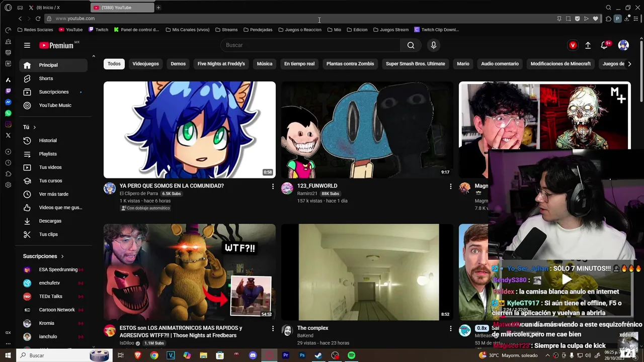Viewport: 644px width, 362px height.
Task: Open Suscripciones in the YouTube sidebar
Action: click(53, 92)
